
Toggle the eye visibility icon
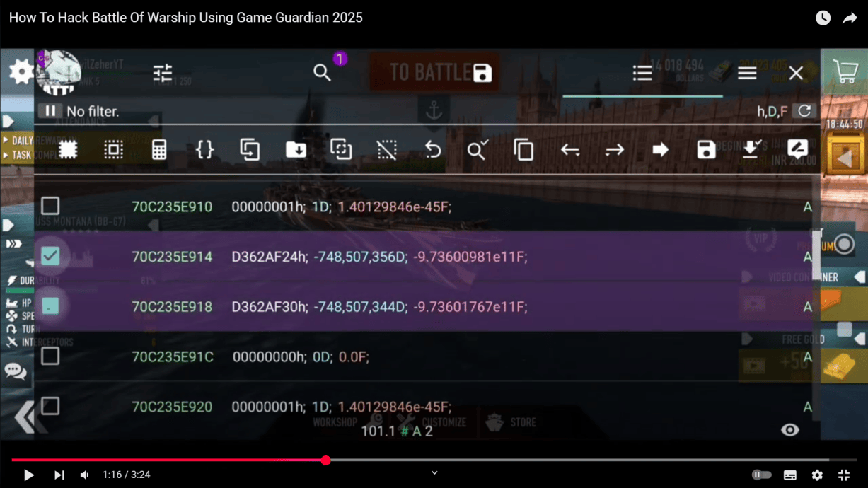tap(790, 430)
